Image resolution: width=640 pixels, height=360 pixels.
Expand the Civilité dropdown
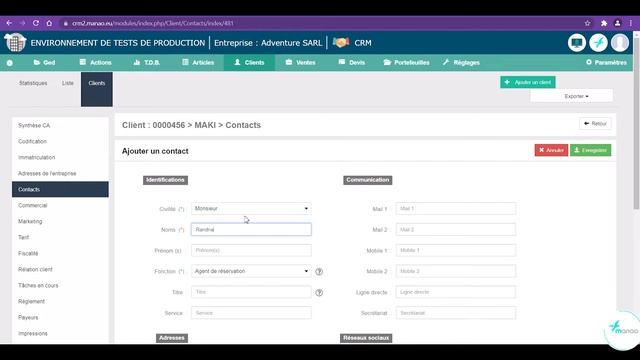pos(251,209)
